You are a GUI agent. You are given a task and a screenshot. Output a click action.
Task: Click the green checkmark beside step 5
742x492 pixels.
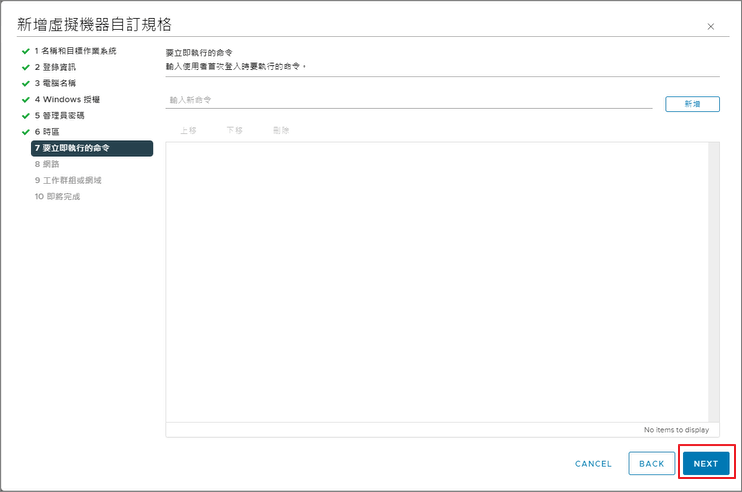point(26,115)
